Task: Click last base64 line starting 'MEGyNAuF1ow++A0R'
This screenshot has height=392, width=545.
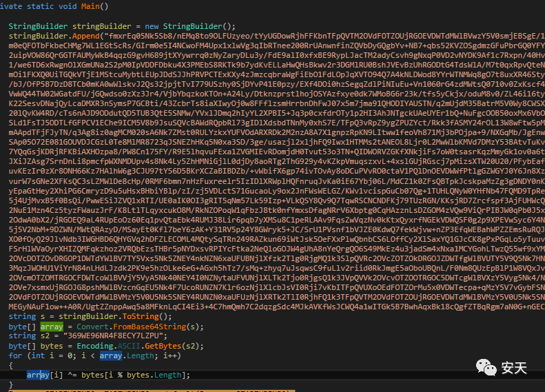Action: (277, 307)
